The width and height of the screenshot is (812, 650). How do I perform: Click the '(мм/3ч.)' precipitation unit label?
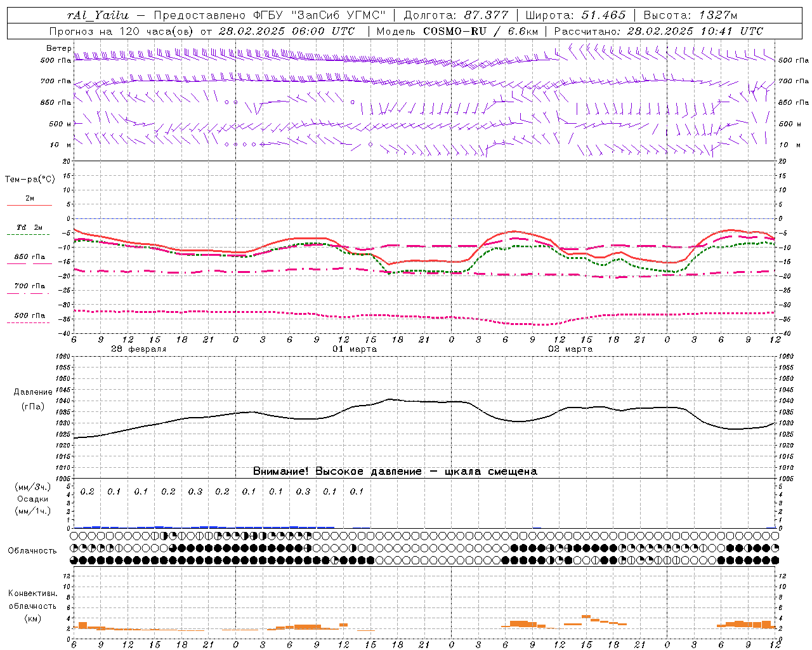[33, 487]
